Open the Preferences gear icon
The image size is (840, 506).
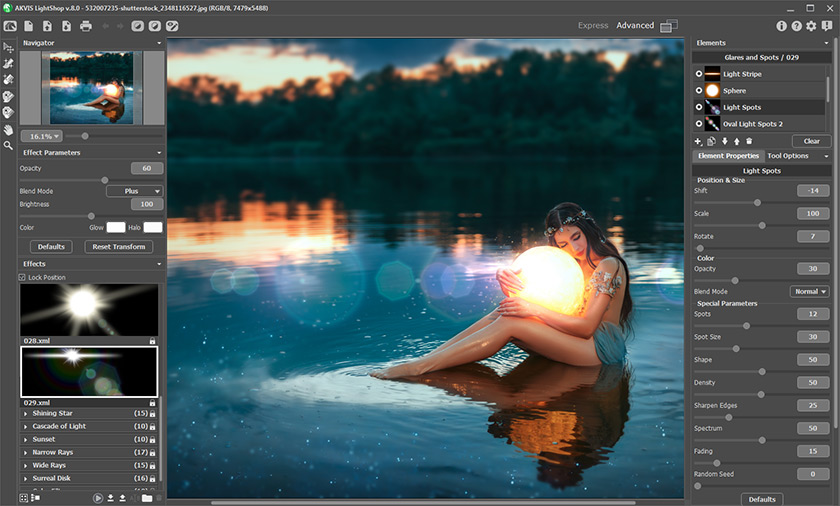click(x=811, y=26)
